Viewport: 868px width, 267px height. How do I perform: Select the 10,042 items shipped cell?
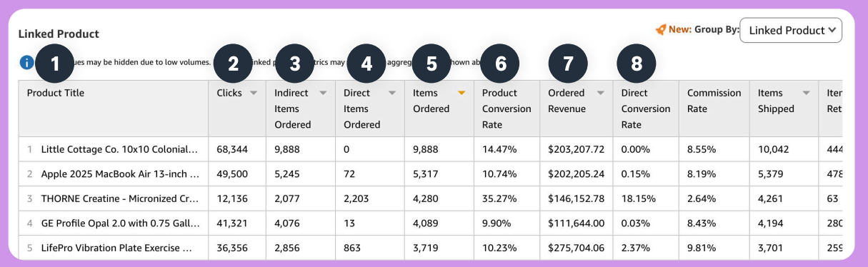click(x=784, y=149)
